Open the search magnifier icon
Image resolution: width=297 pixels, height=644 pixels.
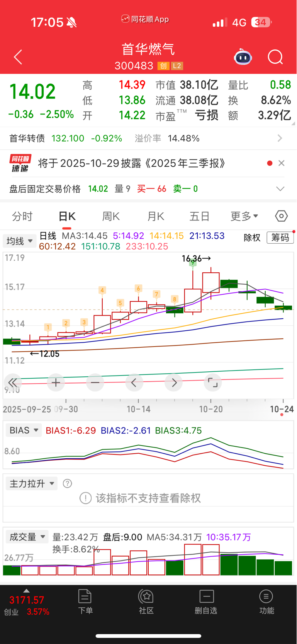(275, 57)
